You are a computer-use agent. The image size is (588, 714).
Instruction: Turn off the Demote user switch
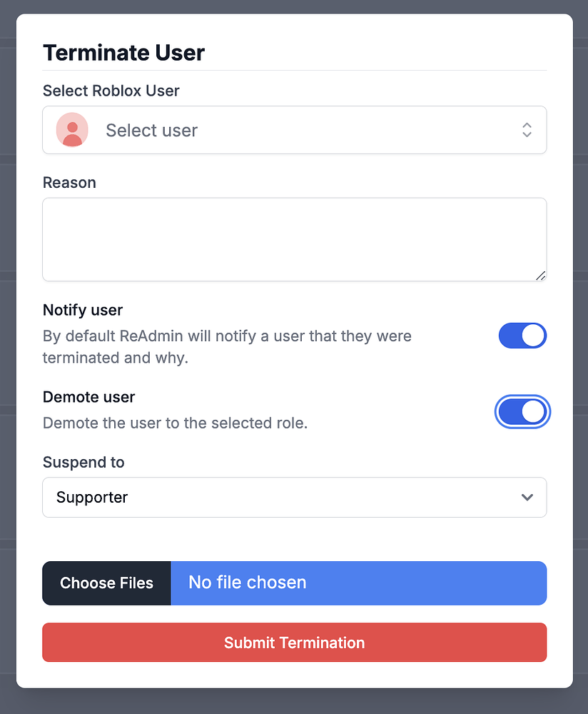click(x=522, y=412)
